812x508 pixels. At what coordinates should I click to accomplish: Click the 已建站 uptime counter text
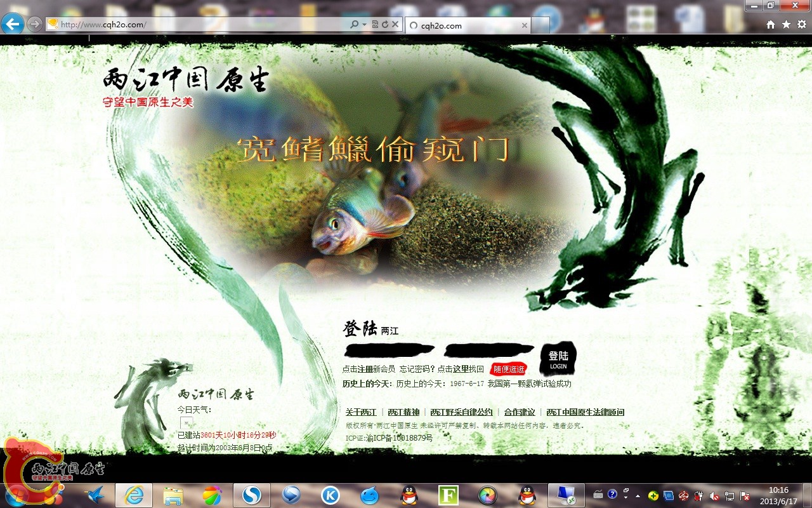click(226, 436)
